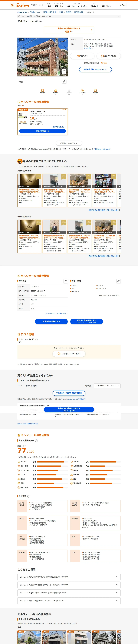
Task: Open 写真を見る link under floor plan
Action: point(23,122)
